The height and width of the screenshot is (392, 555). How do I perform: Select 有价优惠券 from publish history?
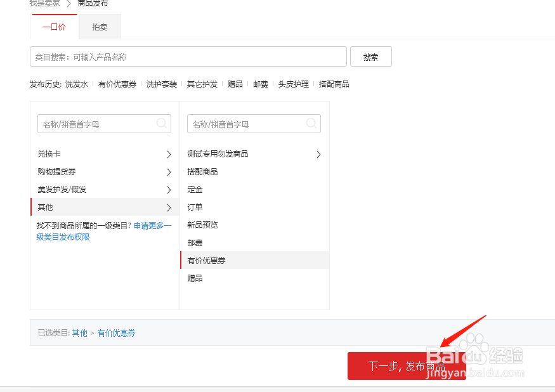click(117, 84)
